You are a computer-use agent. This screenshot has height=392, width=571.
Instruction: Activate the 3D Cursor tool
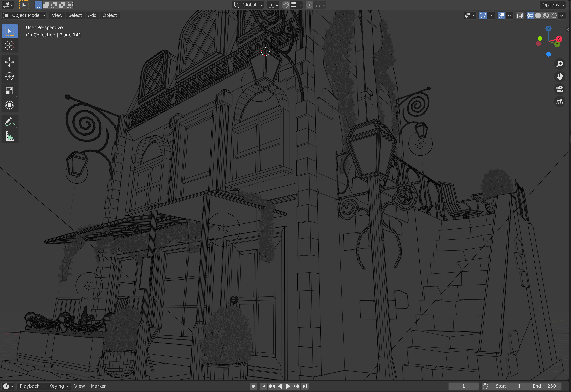click(x=10, y=45)
